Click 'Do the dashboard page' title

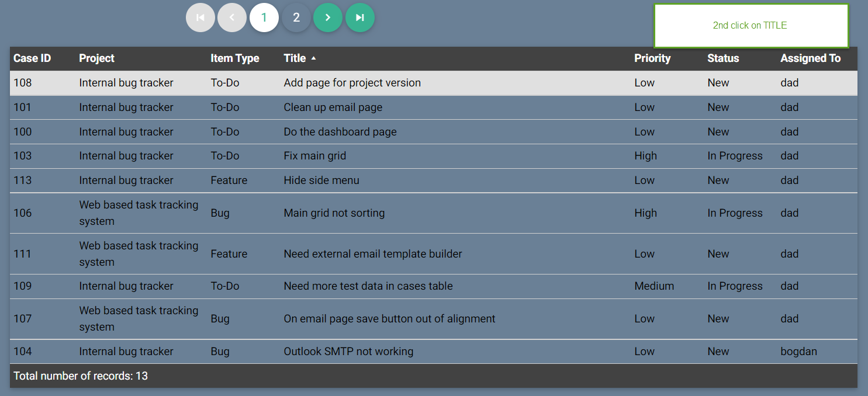pyautogui.click(x=340, y=132)
